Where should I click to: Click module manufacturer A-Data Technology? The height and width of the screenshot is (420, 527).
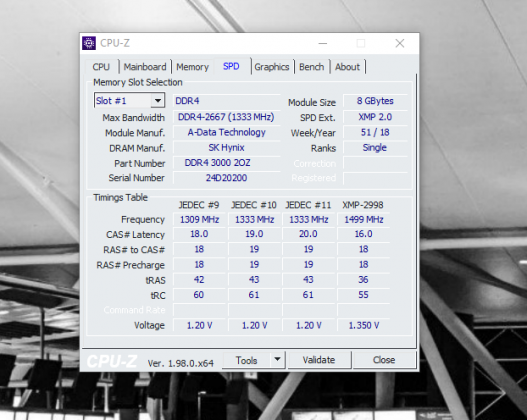(x=227, y=132)
